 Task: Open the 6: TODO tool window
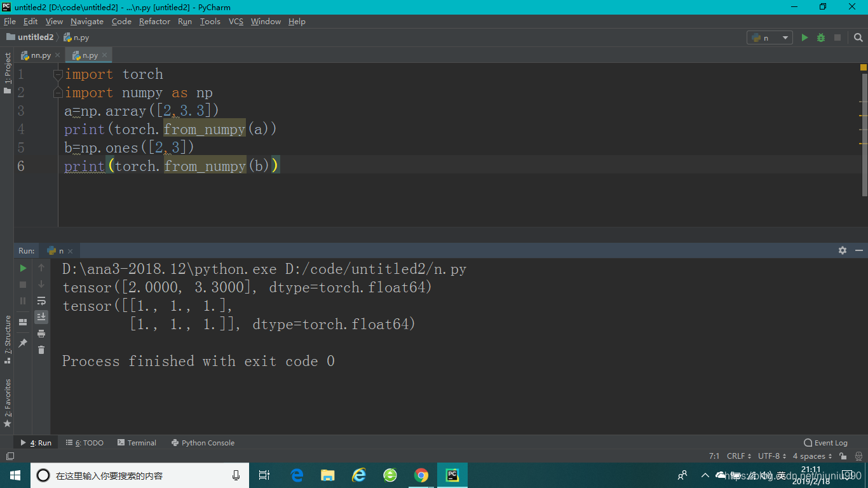click(x=85, y=443)
